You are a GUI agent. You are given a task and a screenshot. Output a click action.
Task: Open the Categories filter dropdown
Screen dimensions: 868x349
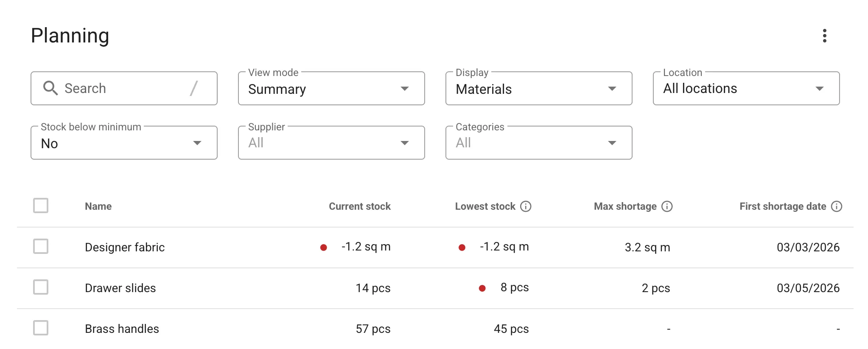coord(612,143)
